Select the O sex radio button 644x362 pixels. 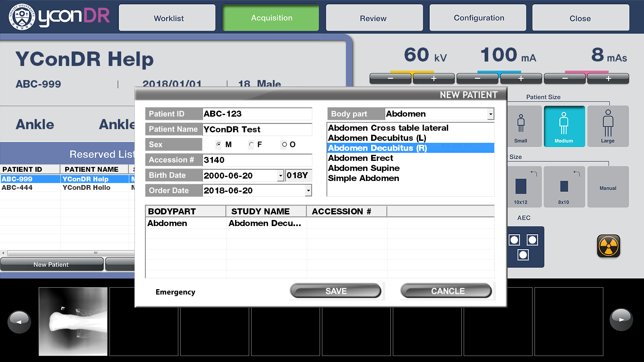pyautogui.click(x=284, y=144)
